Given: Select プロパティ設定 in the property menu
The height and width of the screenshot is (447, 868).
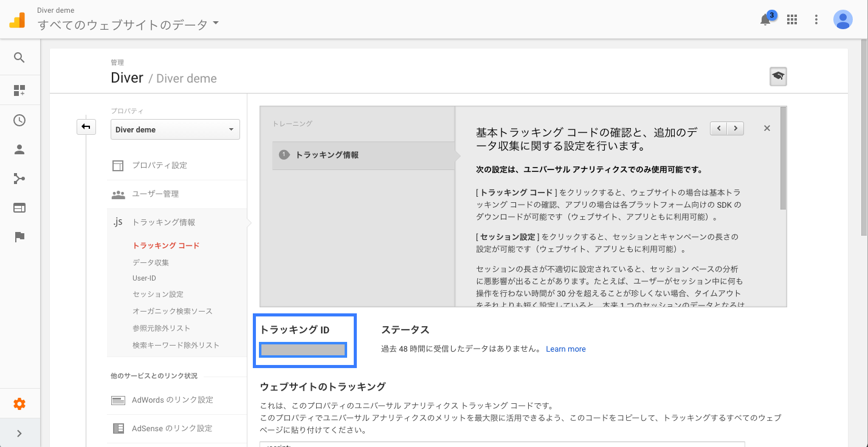Looking at the screenshot, I should click(159, 165).
